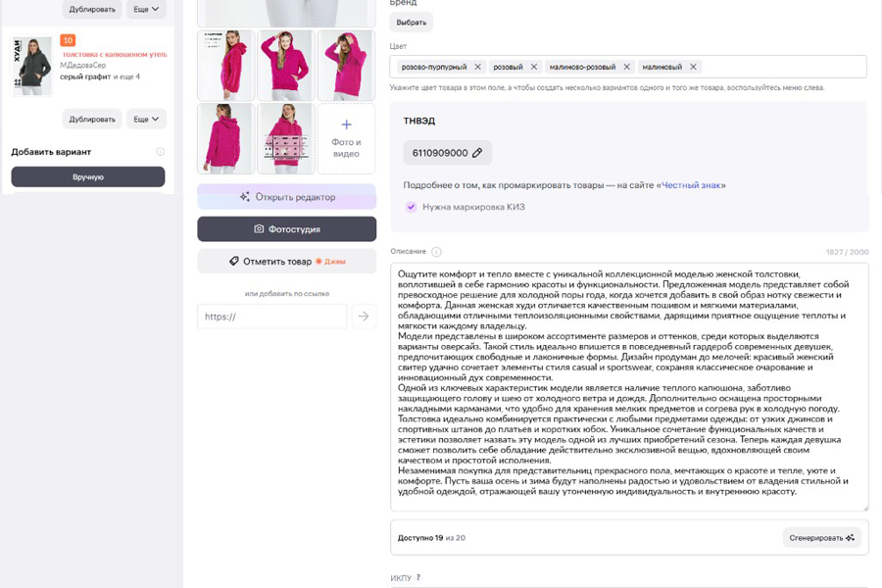Remove the розовый color tag

[534, 67]
